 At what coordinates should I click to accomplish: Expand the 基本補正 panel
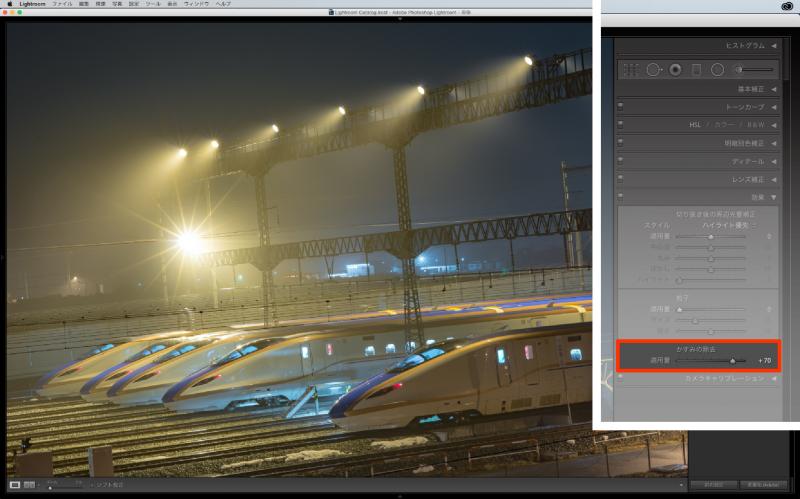774,89
